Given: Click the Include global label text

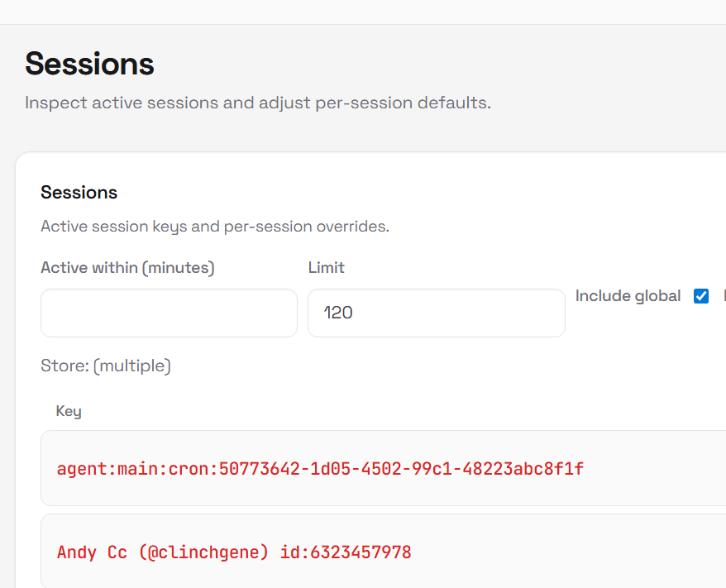Looking at the screenshot, I should tap(628, 296).
